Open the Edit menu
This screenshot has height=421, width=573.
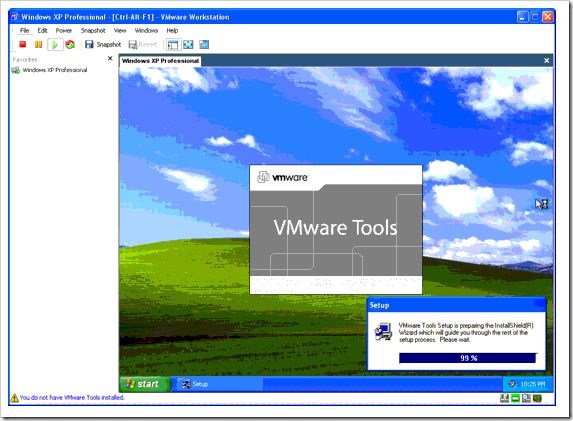tap(42, 30)
